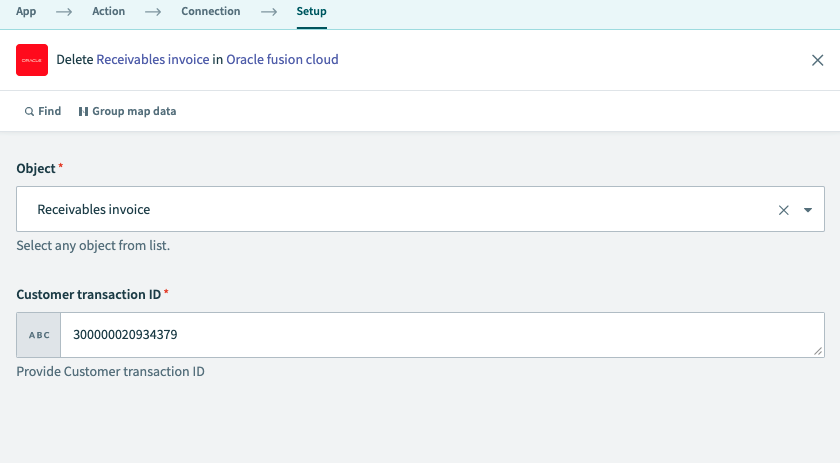This screenshot has height=463, width=840.
Task: Grab the text area resize handle
Action: click(818, 351)
